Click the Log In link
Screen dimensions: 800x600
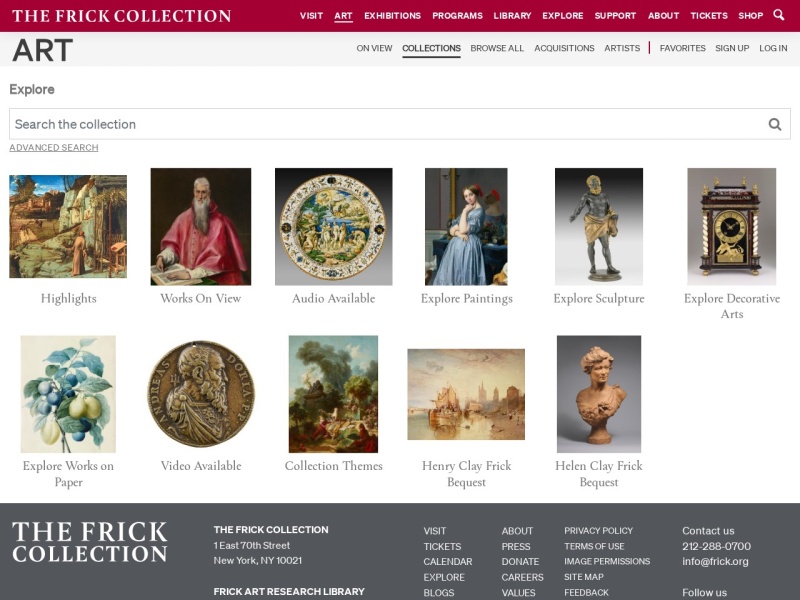(x=773, y=48)
